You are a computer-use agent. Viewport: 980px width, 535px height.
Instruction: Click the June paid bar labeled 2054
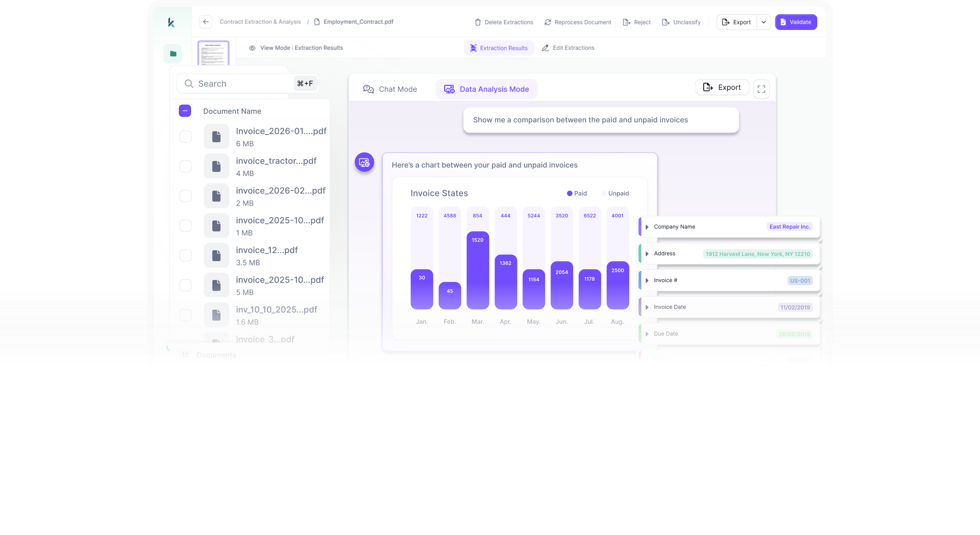pyautogui.click(x=561, y=285)
